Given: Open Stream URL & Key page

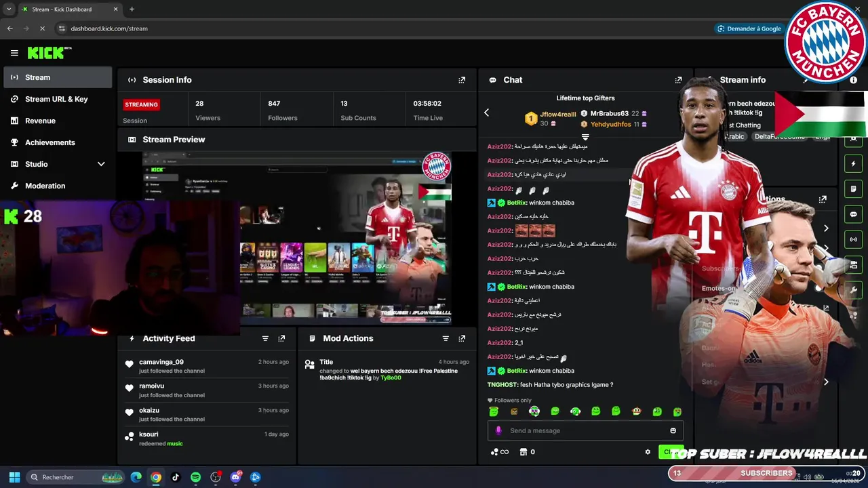Looking at the screenshot, I should [x=58, y=99].
